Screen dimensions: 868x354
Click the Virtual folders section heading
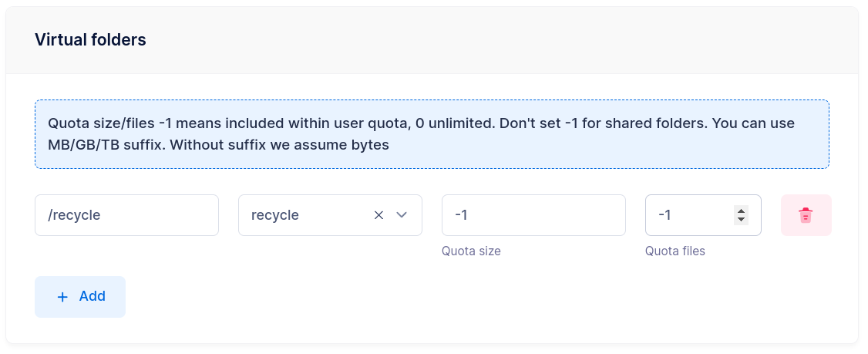(x=90, y=40)
